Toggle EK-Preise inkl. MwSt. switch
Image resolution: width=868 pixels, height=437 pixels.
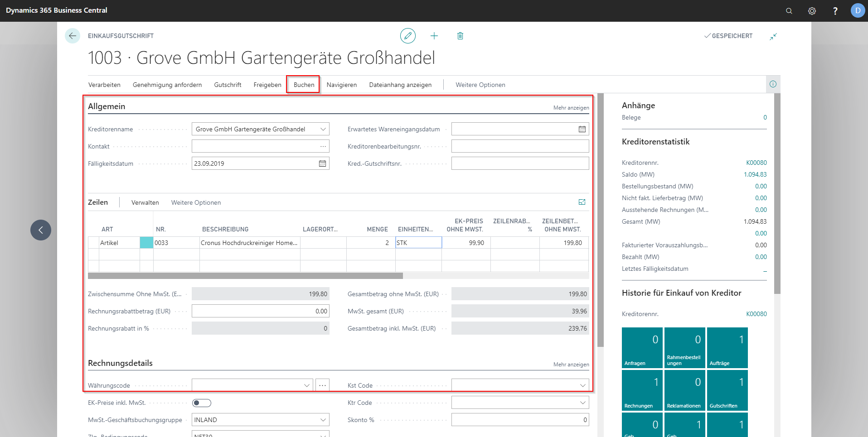(202, 403)
